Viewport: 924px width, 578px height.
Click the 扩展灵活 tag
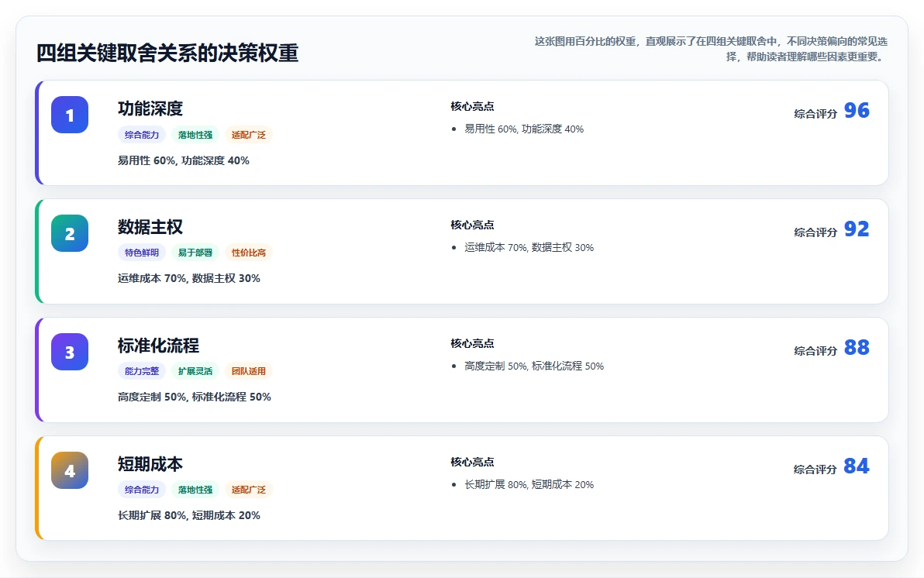click(x=195, y=371)
